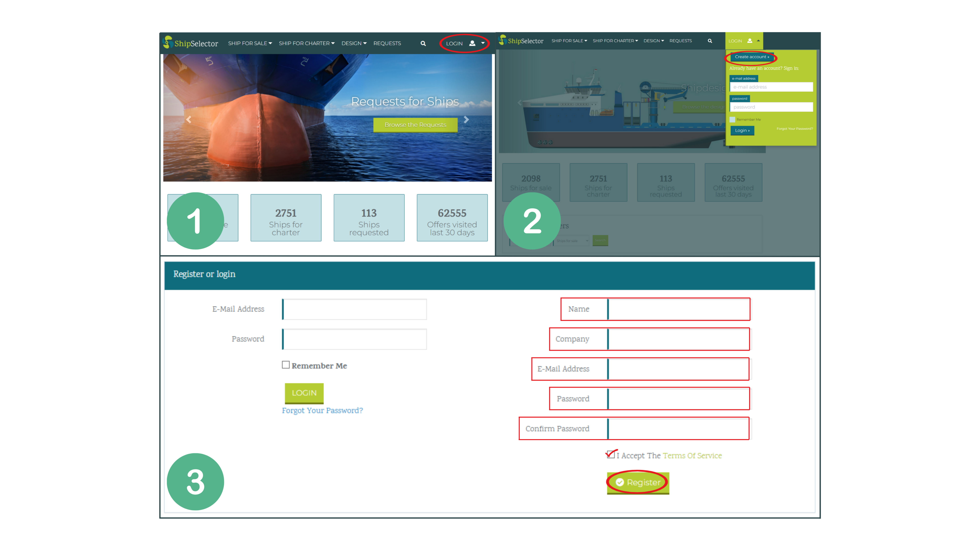
Task: Expand the LOGIN dropdown arrow in panel 1
Action: (483, 43)
